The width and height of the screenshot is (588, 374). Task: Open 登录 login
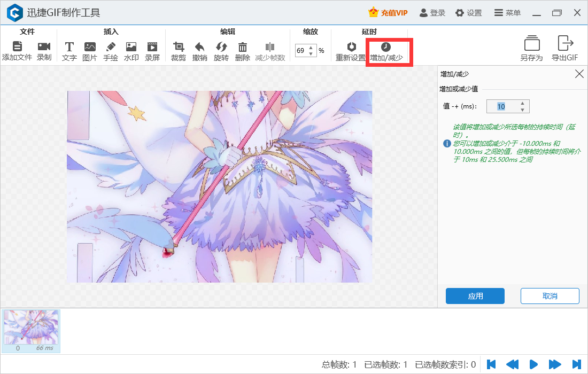[432, 13]
